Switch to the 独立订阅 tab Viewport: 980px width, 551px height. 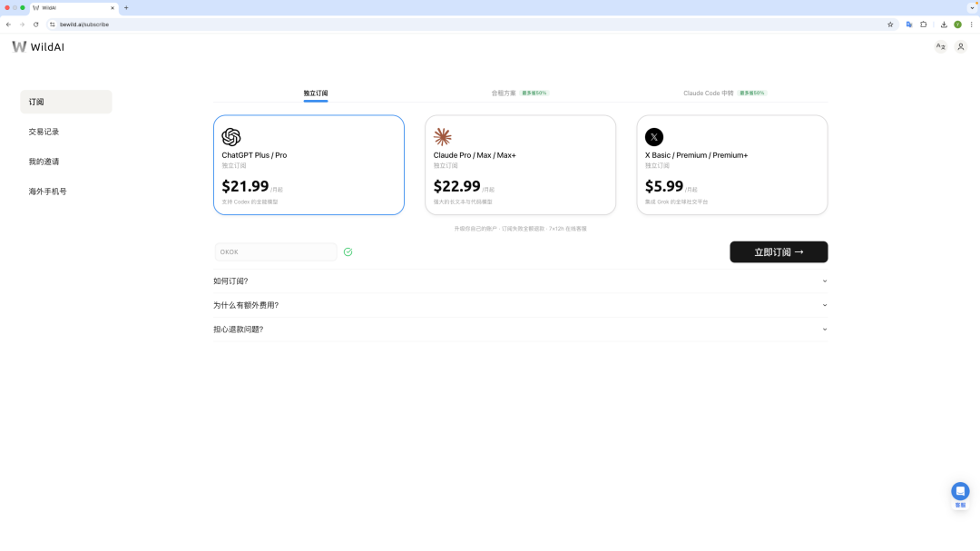point(316,93)
